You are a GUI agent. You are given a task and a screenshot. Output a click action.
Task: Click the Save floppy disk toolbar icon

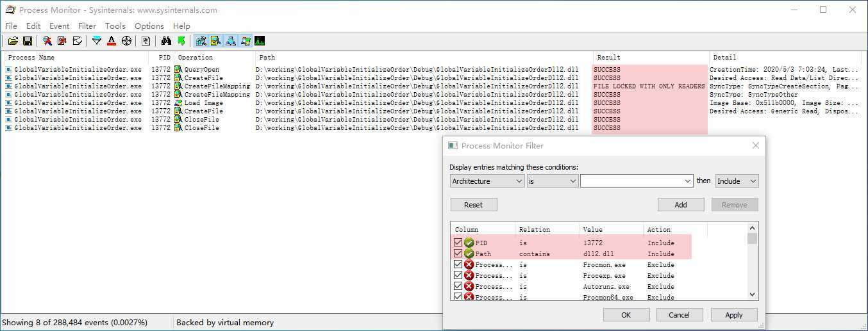pyautogui.click(x=28, y=41)
